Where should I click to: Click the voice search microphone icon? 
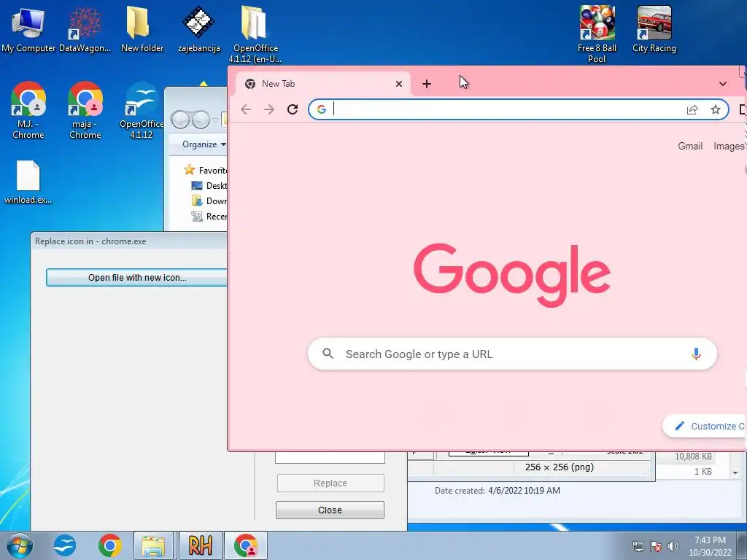point(696,354)
